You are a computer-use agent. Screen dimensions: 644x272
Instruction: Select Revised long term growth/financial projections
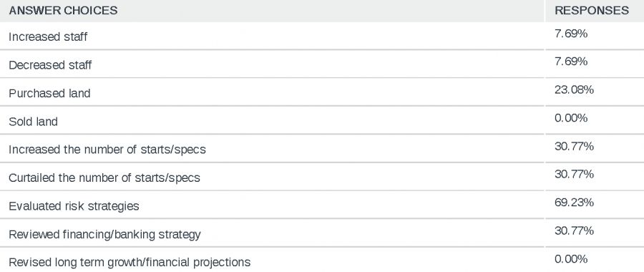pos(130,263)
